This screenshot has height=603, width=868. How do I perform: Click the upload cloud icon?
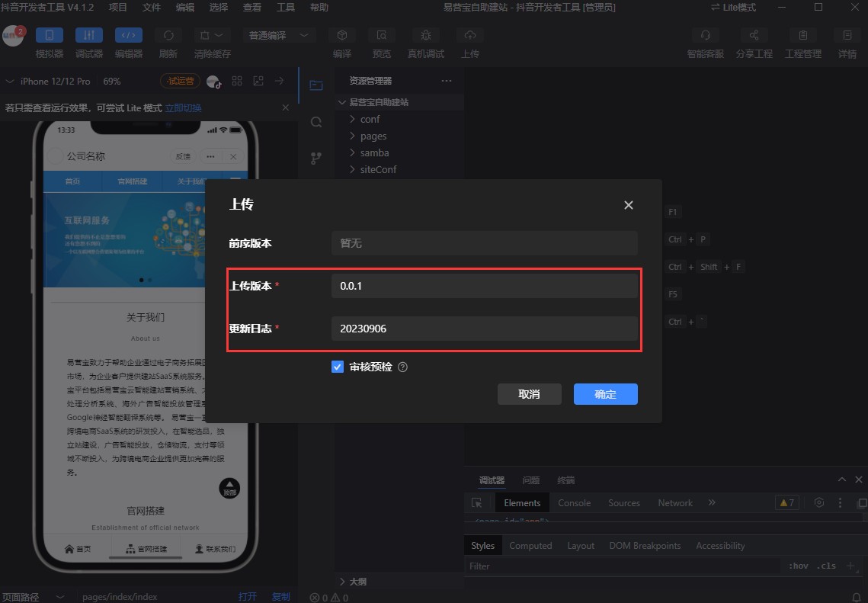(x=470, y=35)
